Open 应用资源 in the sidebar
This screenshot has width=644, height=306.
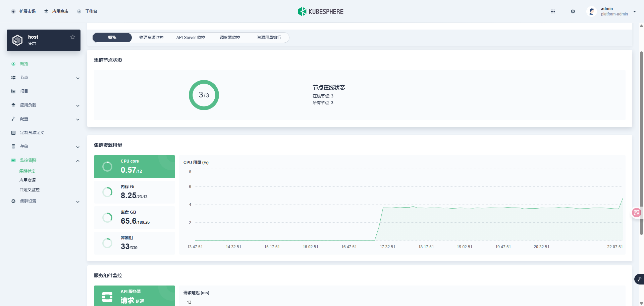28,180
